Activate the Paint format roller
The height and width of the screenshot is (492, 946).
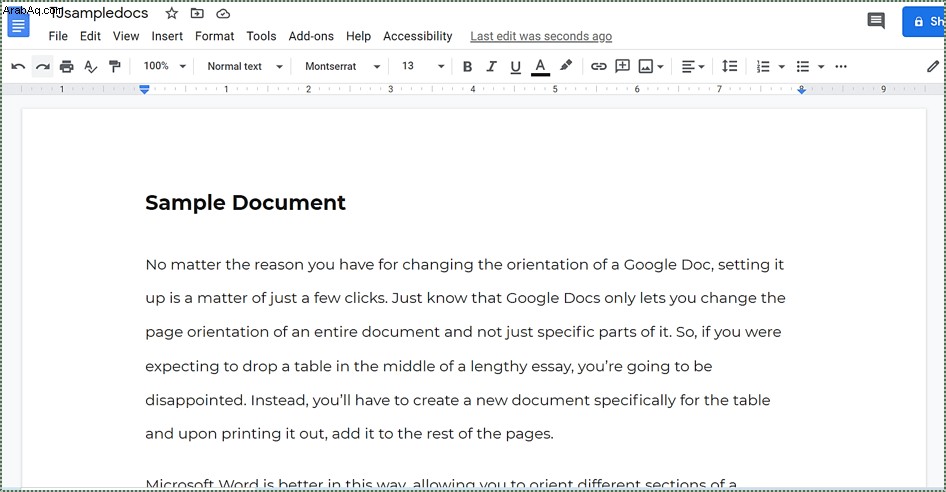[x=115, y=66]
